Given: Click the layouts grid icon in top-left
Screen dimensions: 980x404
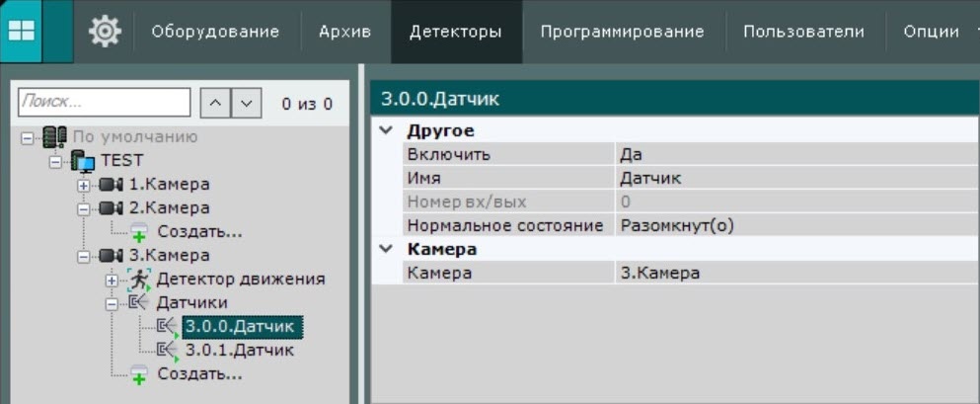Looking at the screenshot, I should pos(21,31).
